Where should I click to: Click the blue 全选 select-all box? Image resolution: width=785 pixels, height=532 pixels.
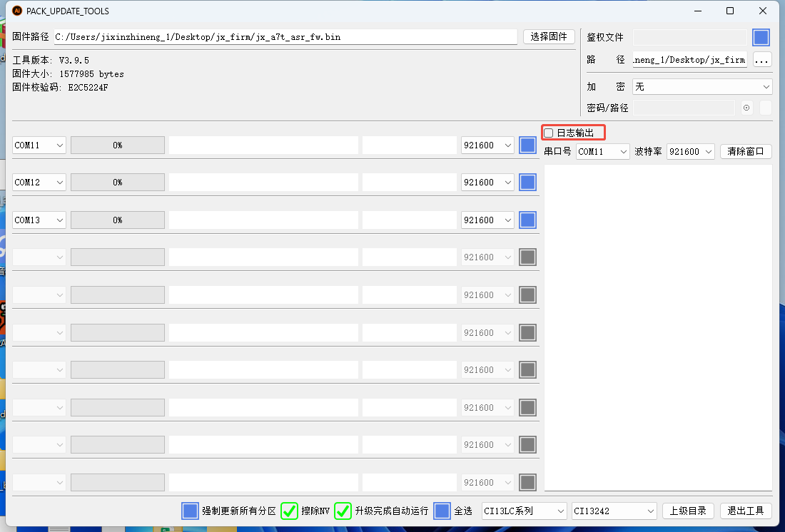click(x=442, y=511)
